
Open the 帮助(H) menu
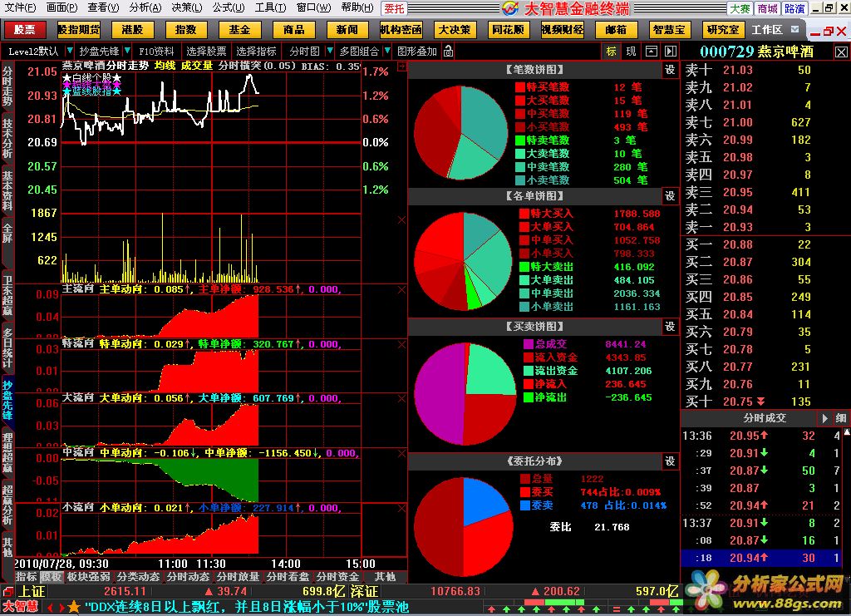pos(357,7)
